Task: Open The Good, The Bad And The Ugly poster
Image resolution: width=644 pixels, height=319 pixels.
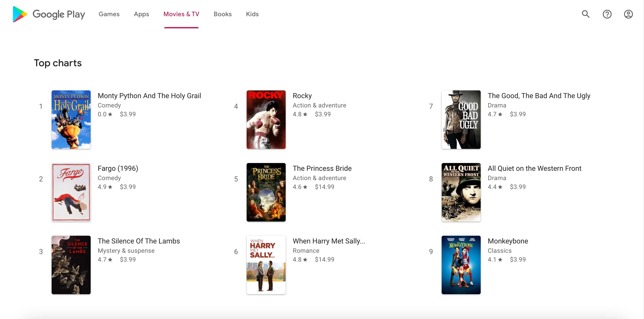Action: (461, 119)
